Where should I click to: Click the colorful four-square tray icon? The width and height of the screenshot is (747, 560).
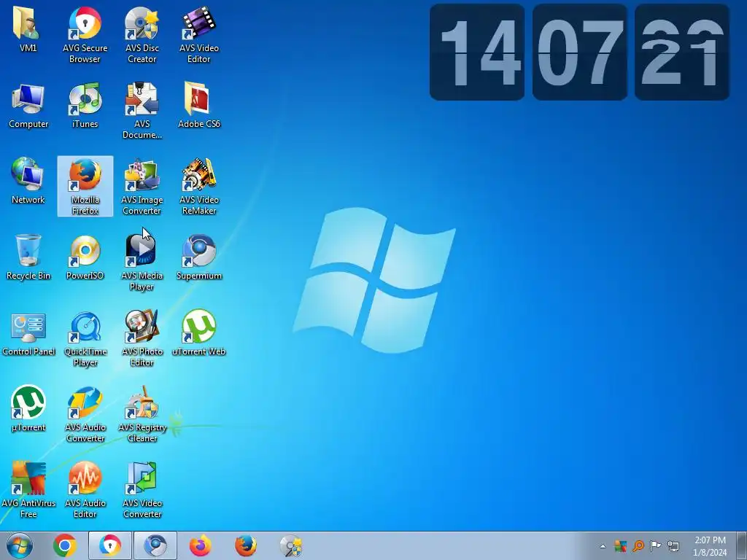click(x=620, y=545)
